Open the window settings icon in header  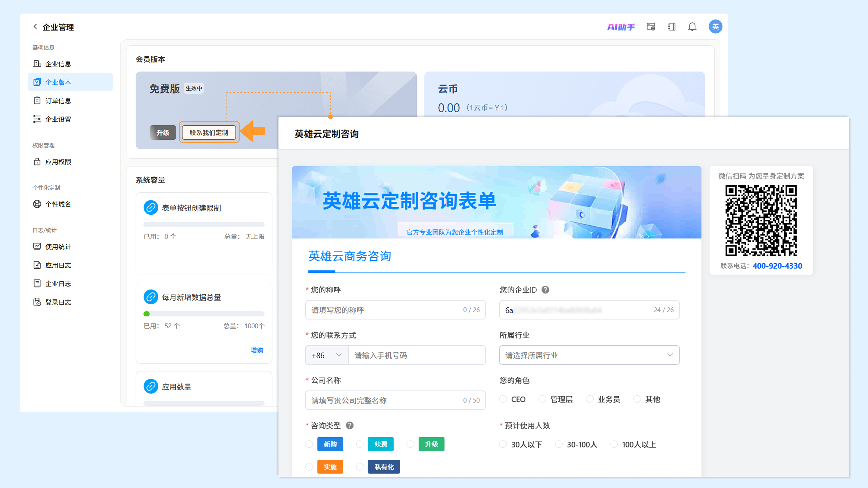click(651, 27)
